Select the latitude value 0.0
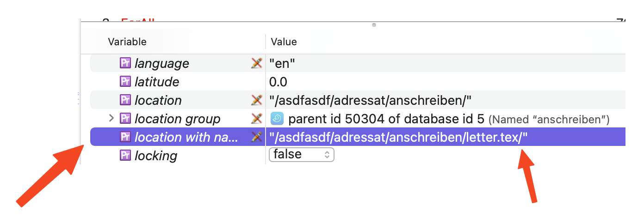 click(x=278, y=82)
